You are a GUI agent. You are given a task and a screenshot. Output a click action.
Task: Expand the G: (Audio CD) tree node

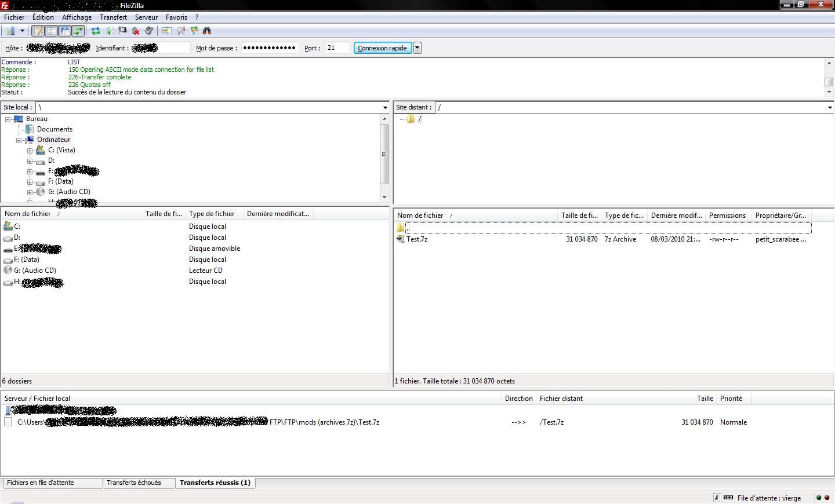click(30, 192)
